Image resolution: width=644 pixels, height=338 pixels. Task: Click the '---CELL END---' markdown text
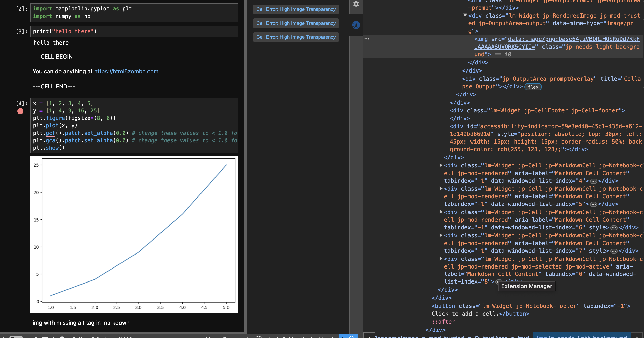(54, 87)
